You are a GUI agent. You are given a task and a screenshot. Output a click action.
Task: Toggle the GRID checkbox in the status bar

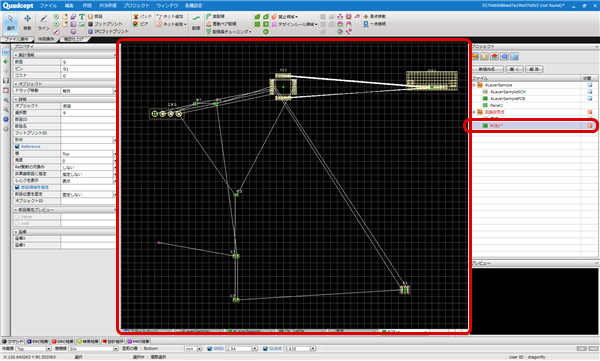[209, 349]
